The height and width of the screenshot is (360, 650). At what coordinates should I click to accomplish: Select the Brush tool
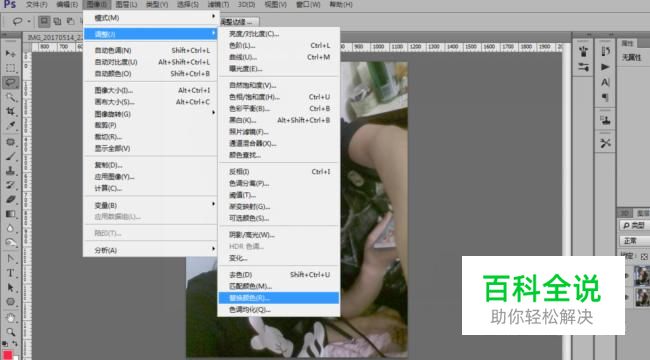point(10,156)
